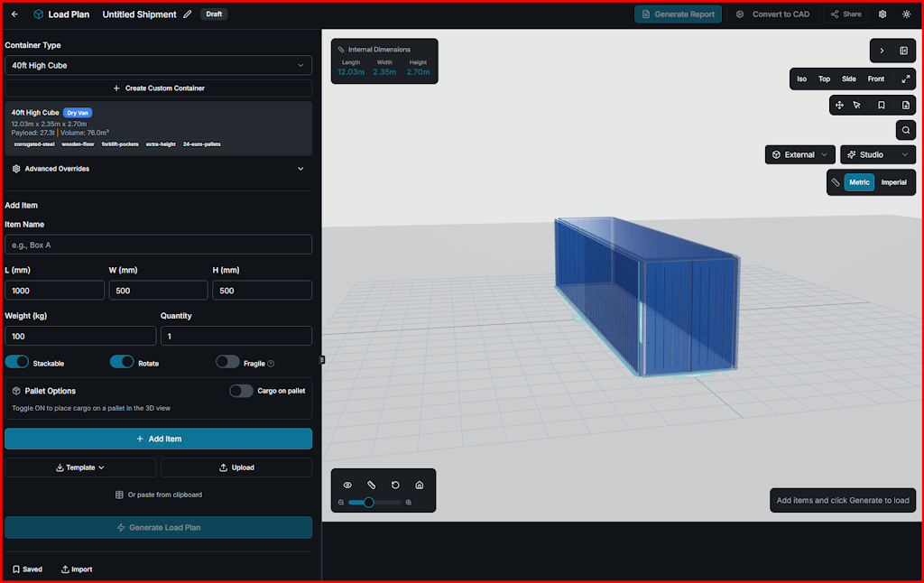Click the home reset view icon
Viewport: 924px width, 583px height.
[x=419, y=485]
